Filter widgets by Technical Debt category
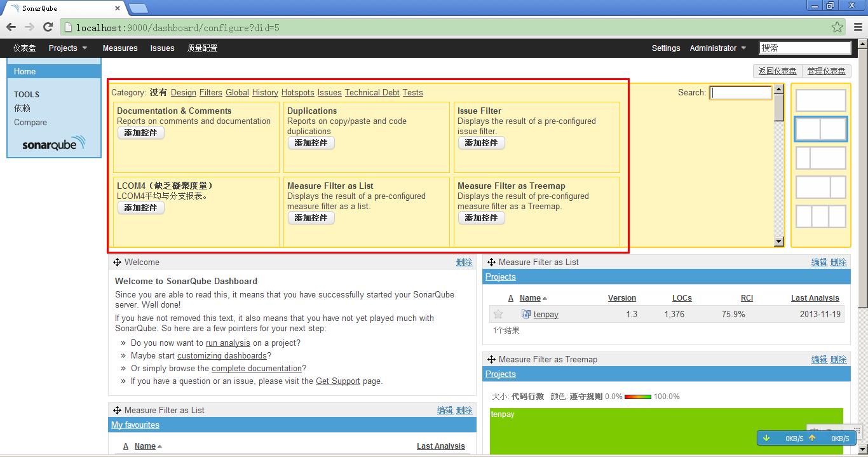This screenshot has height=457, width=868. point(372,93)
